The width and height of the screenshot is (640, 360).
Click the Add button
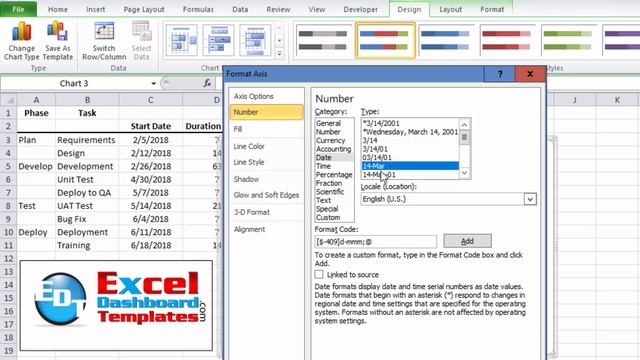click(467, 241)
